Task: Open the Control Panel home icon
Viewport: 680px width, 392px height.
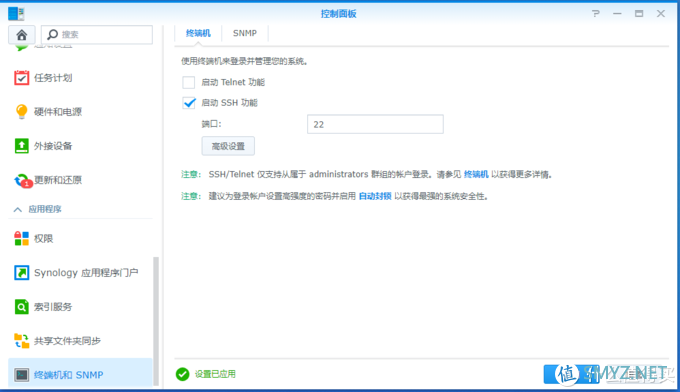Action: pos(22,35)
